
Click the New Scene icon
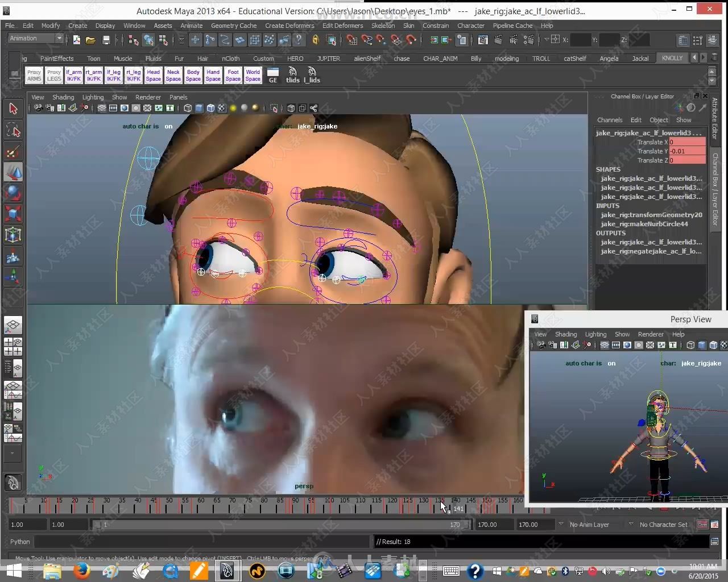77,40
